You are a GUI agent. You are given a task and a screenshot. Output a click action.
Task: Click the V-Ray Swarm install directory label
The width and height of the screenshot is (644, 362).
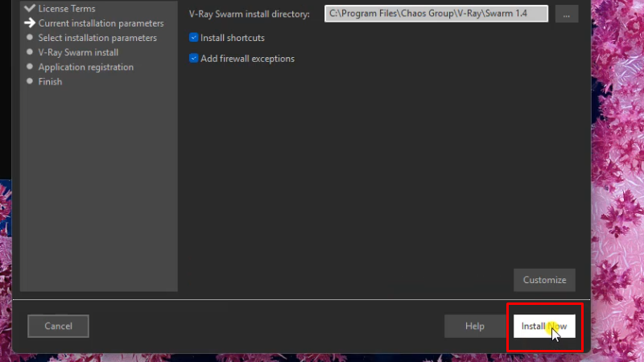250,14
